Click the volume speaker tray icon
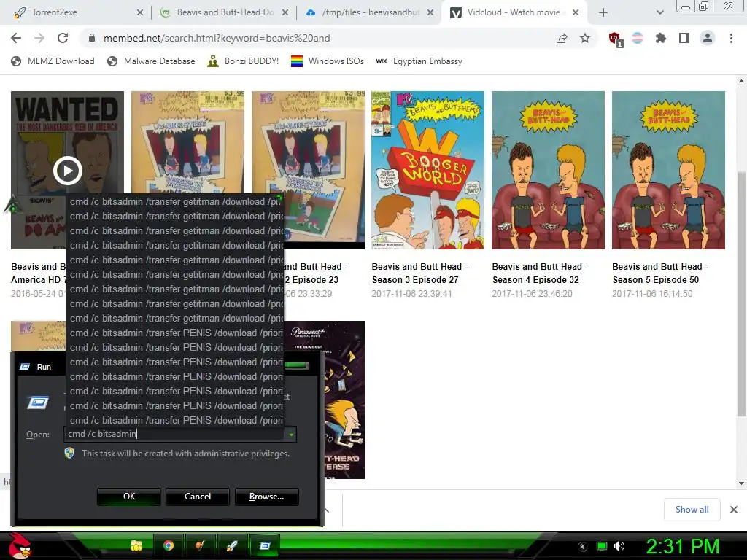The width and height of the screenshot is (747, 560). pos(619,546)
